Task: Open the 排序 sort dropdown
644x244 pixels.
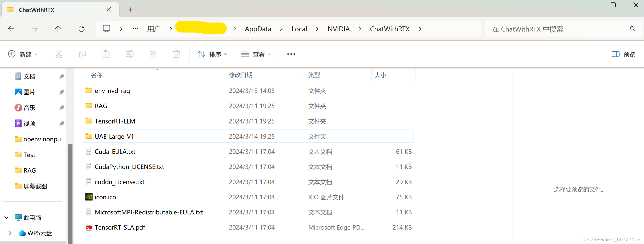Action: tap(212, 54)
